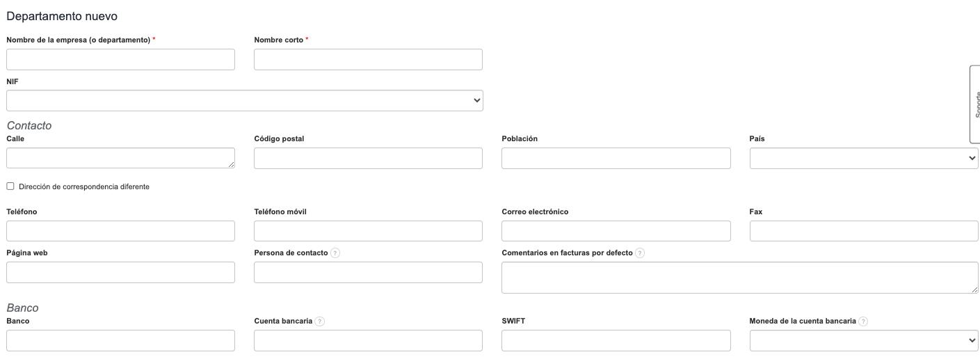The image size is (980, 359).
Task: Open Moneda de la cuenta bancaria dropdown
Action: [863, 340]
